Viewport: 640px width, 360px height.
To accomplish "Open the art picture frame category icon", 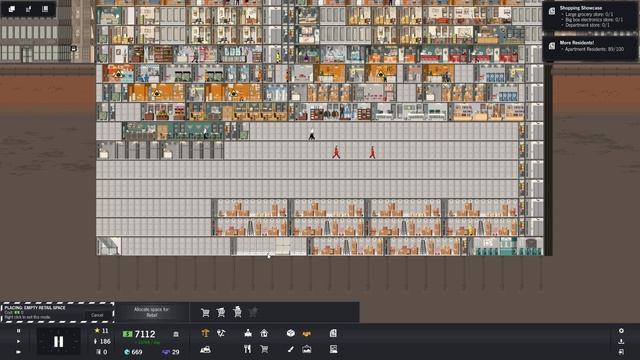I will 307,349.
